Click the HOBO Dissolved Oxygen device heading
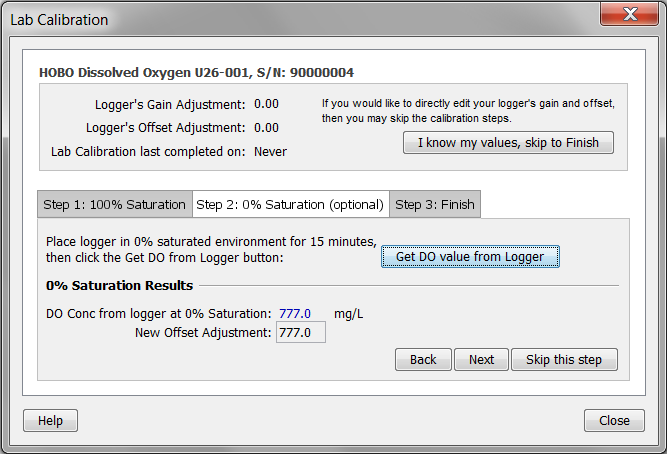This screenshot has width=667, height=454. 195,72
